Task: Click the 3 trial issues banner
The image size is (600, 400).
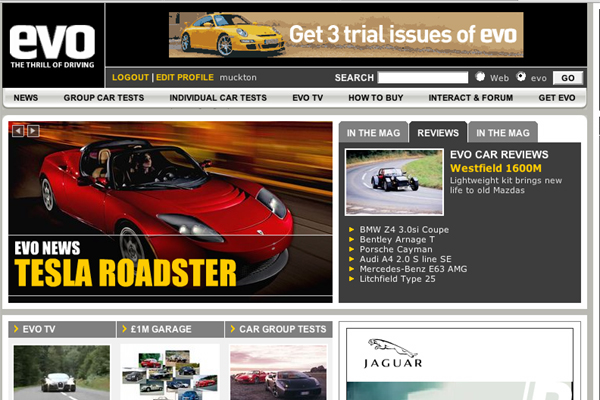Action: tap(346, 35)
